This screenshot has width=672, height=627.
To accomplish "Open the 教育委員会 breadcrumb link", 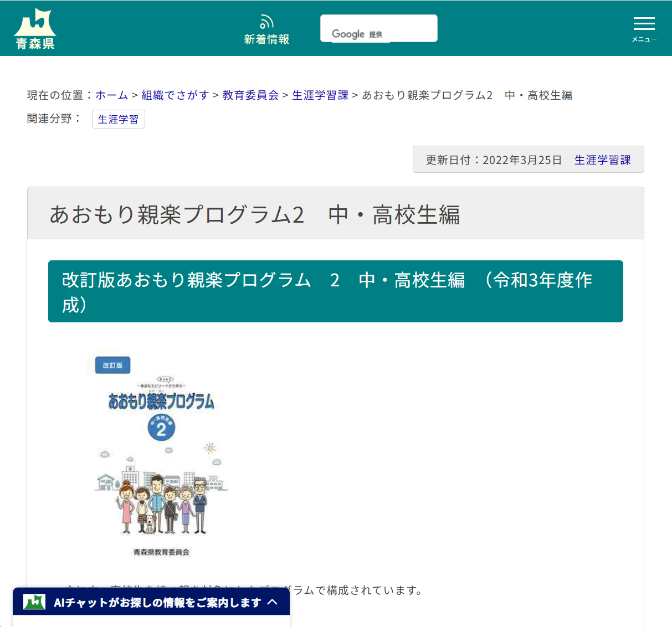I will 250,95.
